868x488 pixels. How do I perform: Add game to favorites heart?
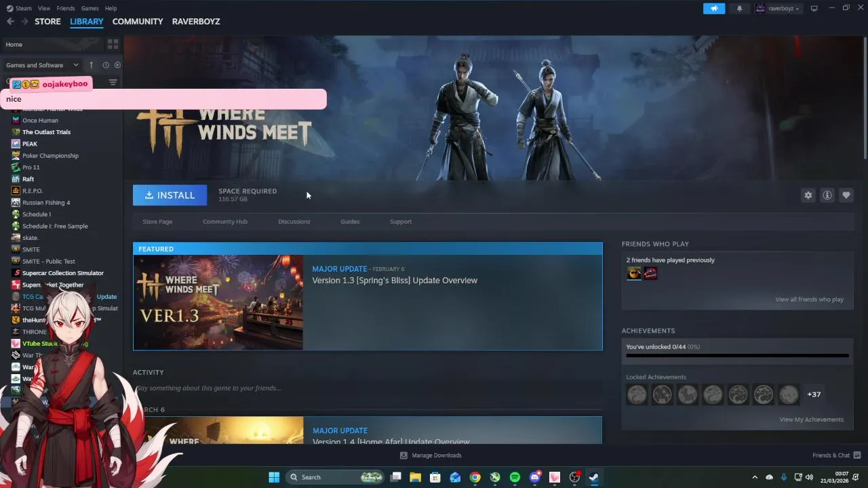click(846, 195)
